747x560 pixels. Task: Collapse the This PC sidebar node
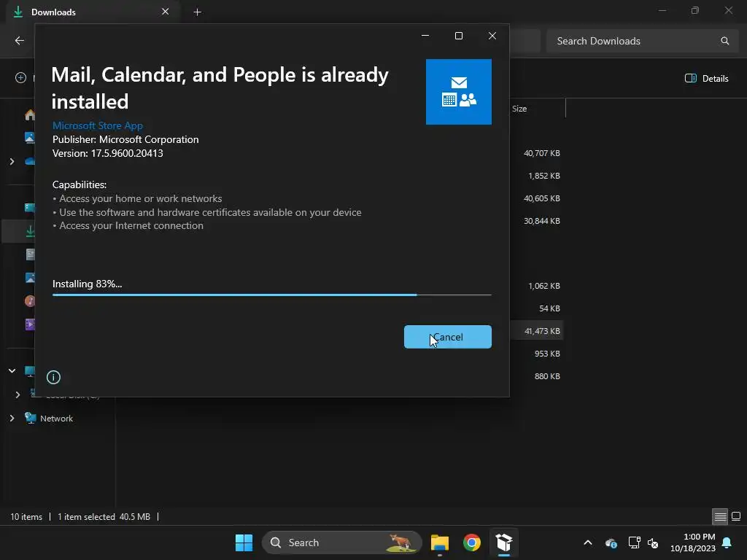click(x=12, y=370)
